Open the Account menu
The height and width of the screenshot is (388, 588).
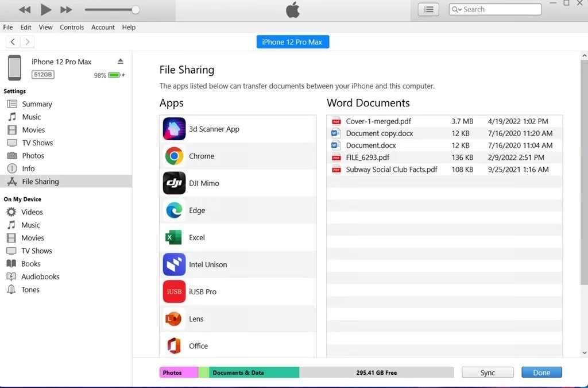point(103,27)
